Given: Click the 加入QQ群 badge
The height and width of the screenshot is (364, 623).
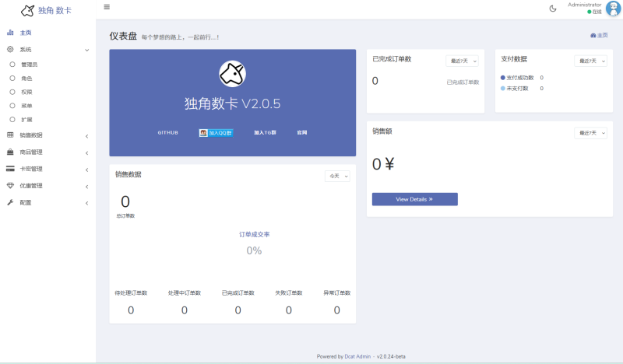Looking at the screenshot, I should [x=216, y=133].
